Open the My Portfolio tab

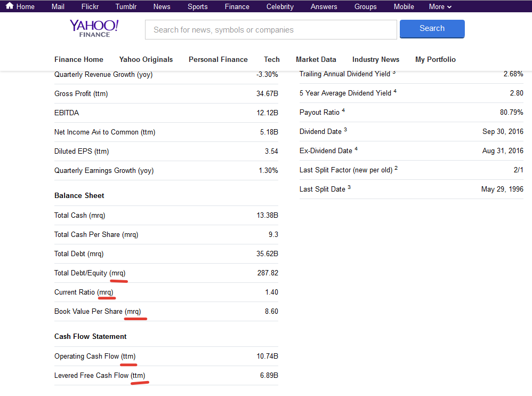coord(436,59)
